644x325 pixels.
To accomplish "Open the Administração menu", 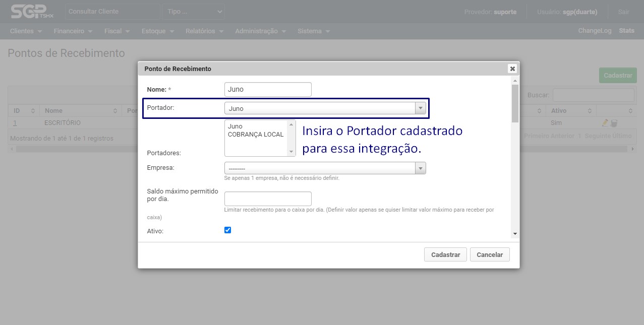I will coord(260,31).
